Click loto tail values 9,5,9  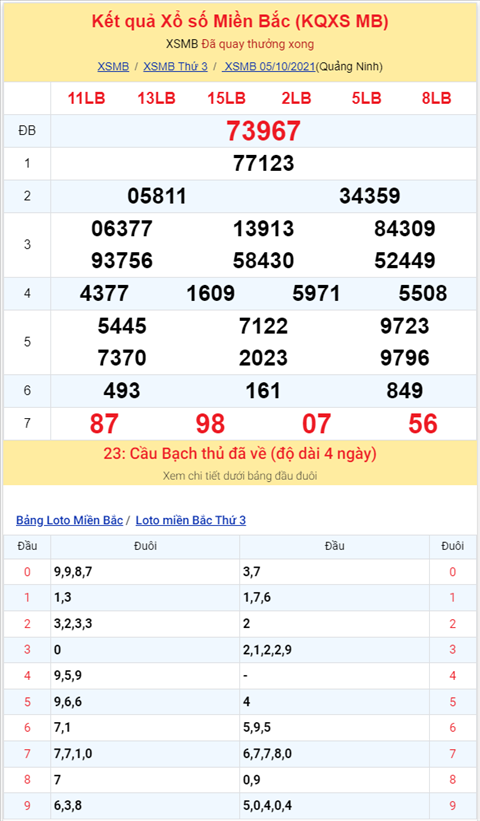(68, 675)
